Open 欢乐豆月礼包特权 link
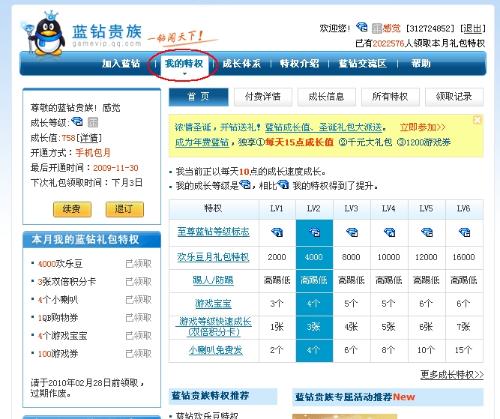Screen dimensions: 500x419 [x=213, y=257]
